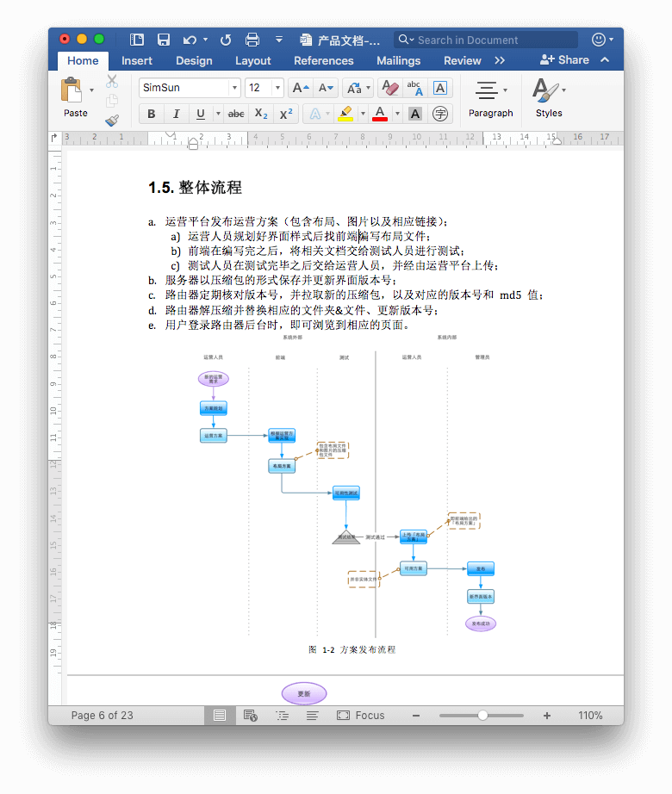Click the Share button
Image resolution: width=672 pixels, height=794 pixels.
(565, 60)
